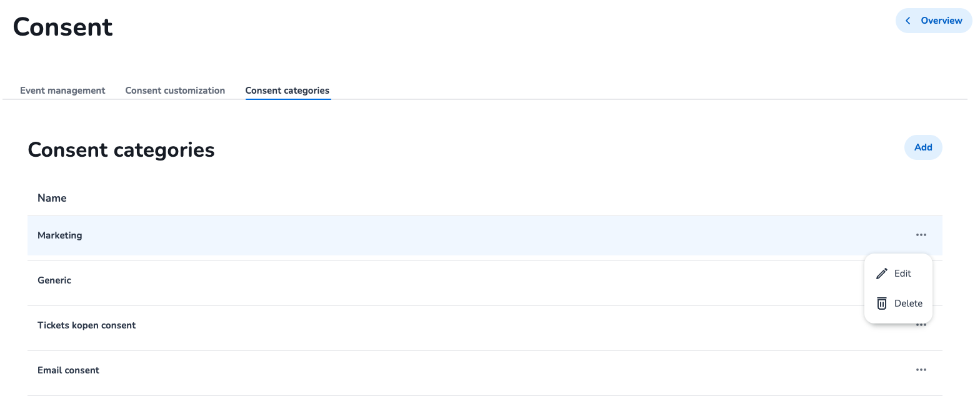Select the Marketing category name

point(60,235)
